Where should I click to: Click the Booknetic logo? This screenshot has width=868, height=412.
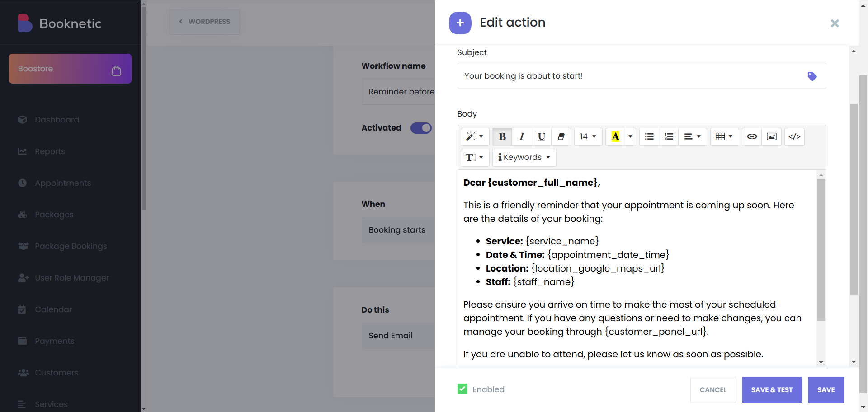[59, 23]
